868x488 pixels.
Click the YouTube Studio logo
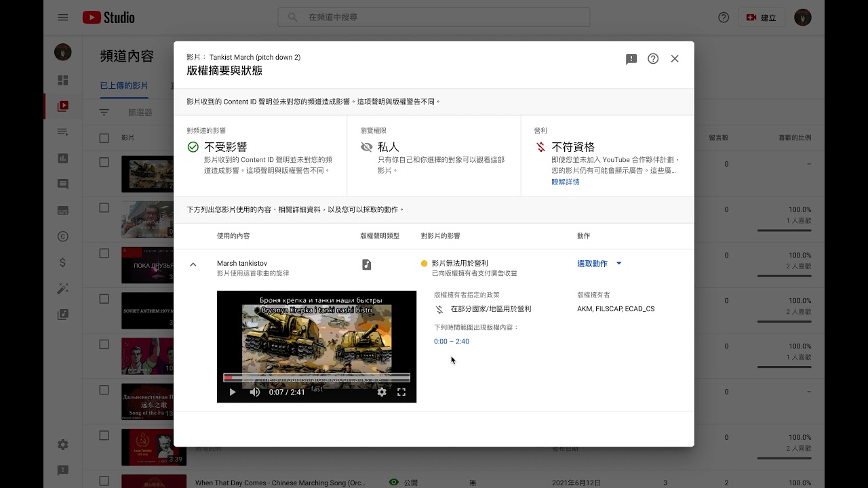coord(108,18)
